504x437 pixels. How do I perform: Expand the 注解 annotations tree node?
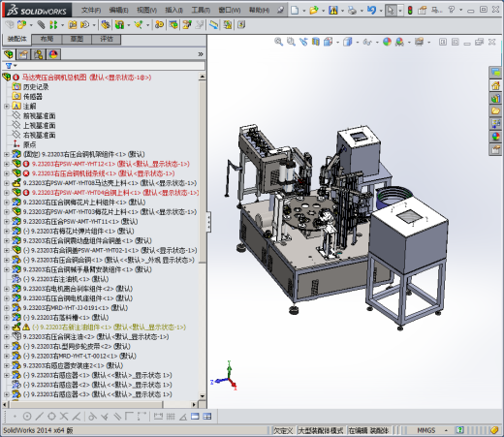tap(7, 107)
